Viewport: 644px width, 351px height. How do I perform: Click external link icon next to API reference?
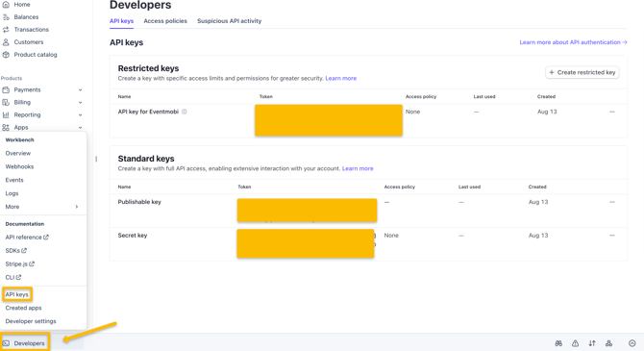click(x=46, y=238)
